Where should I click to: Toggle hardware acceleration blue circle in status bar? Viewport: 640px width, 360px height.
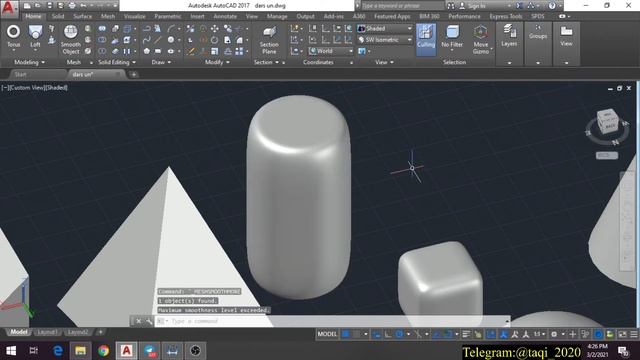pos(598,334)
